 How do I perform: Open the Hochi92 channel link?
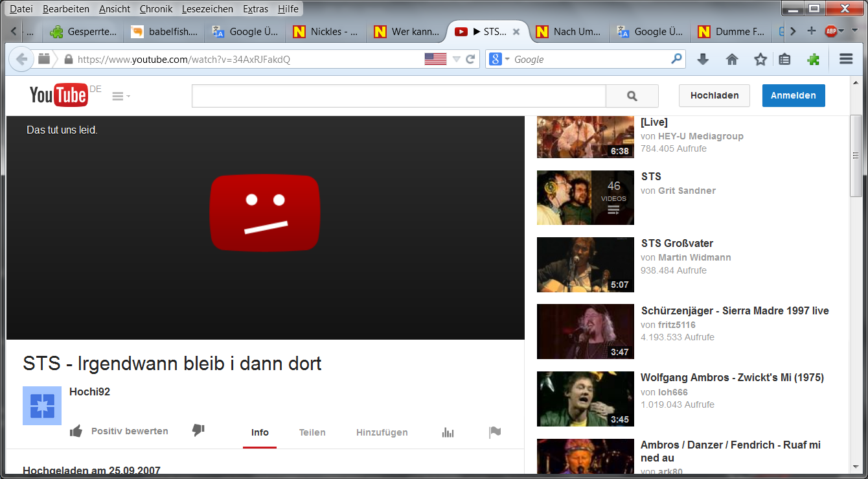coord(89,391)
